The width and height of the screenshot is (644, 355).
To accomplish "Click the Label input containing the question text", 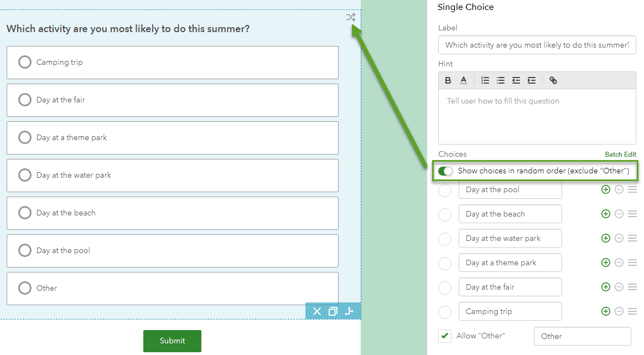I will click(537, 45).
